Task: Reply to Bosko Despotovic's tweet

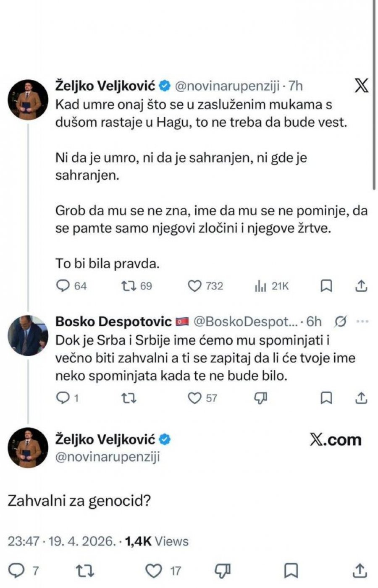Action: point(63,397)
